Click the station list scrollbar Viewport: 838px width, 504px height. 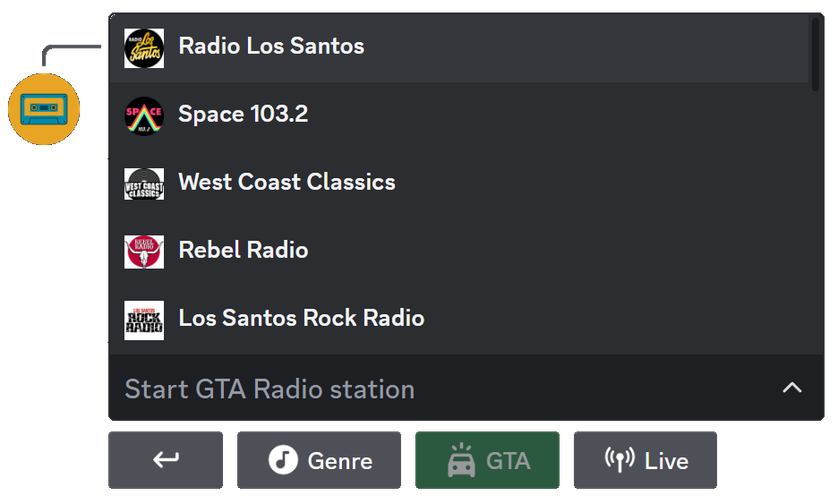(x=815, y=55)
